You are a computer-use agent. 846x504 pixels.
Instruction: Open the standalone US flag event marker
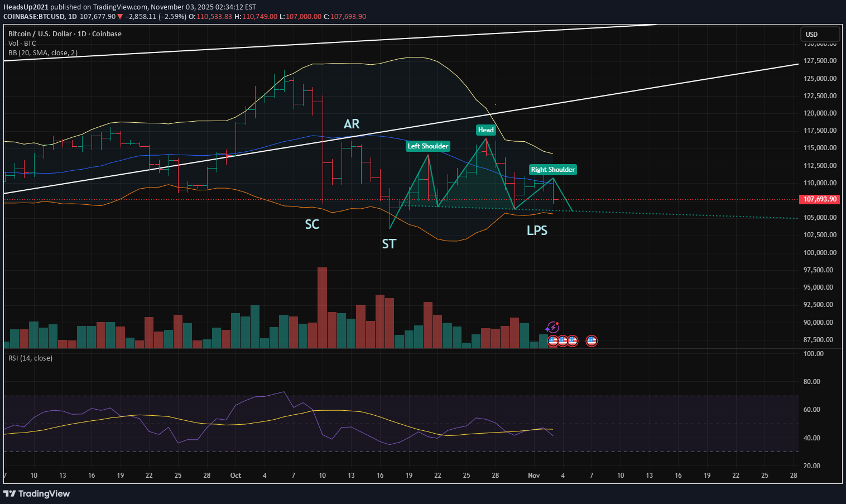(591, 340)
